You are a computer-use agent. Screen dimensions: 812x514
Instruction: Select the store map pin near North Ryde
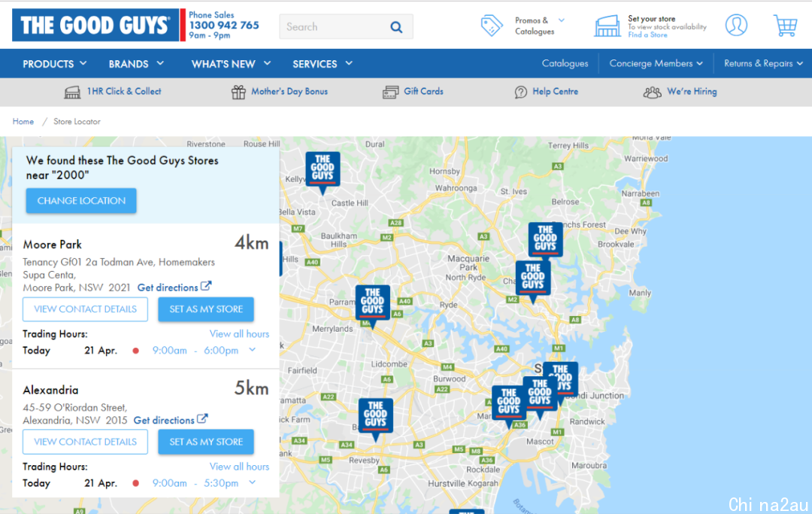coord(533,282)
